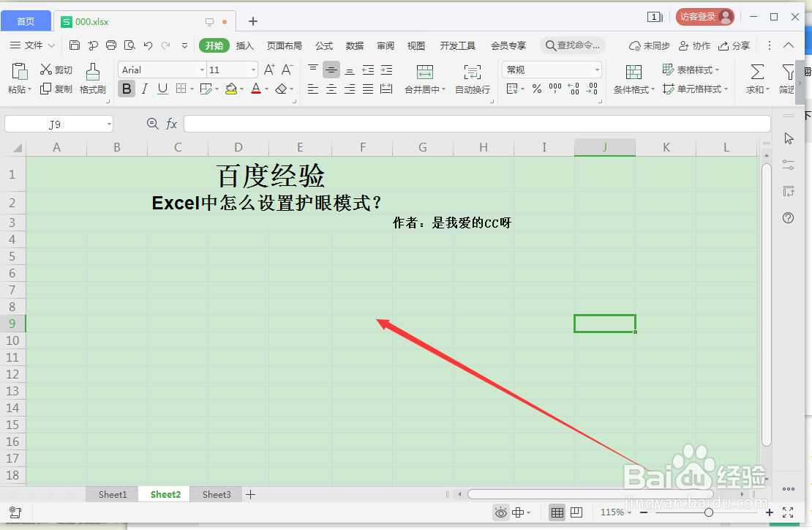Go to the 首页 home tab
This screenshot has height=530, width=812.
pyautogui.click(x=26, y=20)
